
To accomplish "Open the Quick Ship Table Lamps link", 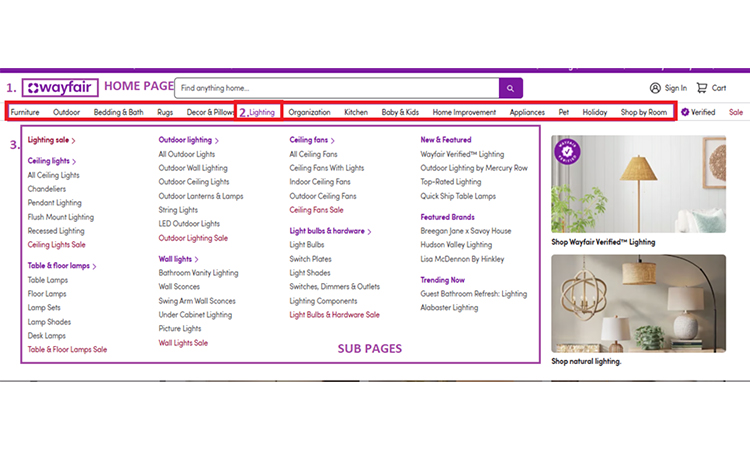I will (x=458, y=196).
